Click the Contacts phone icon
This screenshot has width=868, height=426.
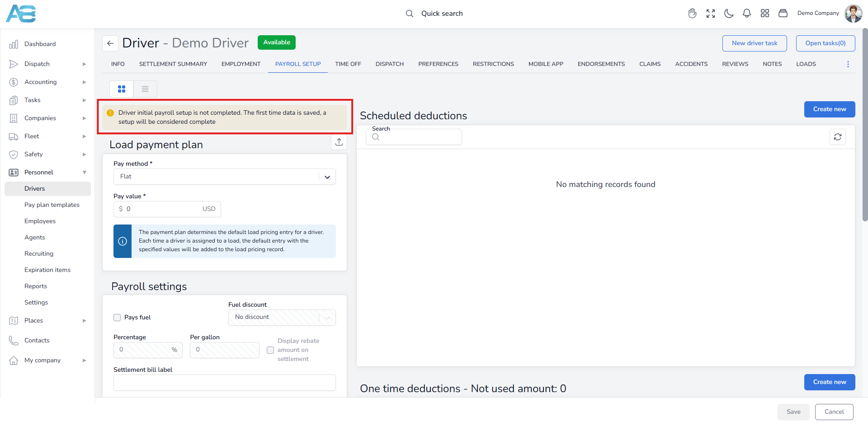(14, 341)
